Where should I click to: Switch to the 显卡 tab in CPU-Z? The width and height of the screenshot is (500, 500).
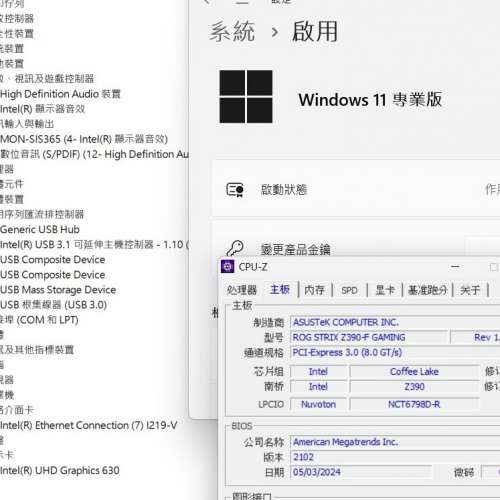[x=385, y=290]
